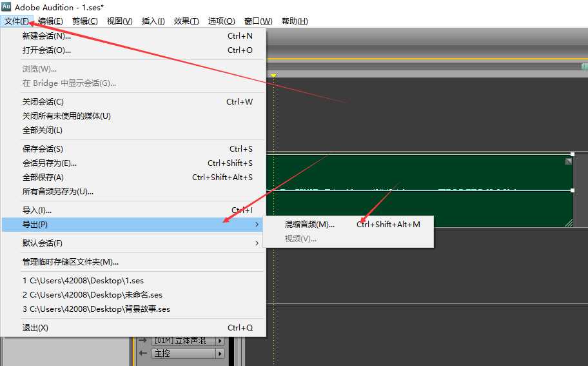The width and height of the screenshot is (588, 366).
Task: Click the volume envelope end point on the clip
Action: (573, 190)
